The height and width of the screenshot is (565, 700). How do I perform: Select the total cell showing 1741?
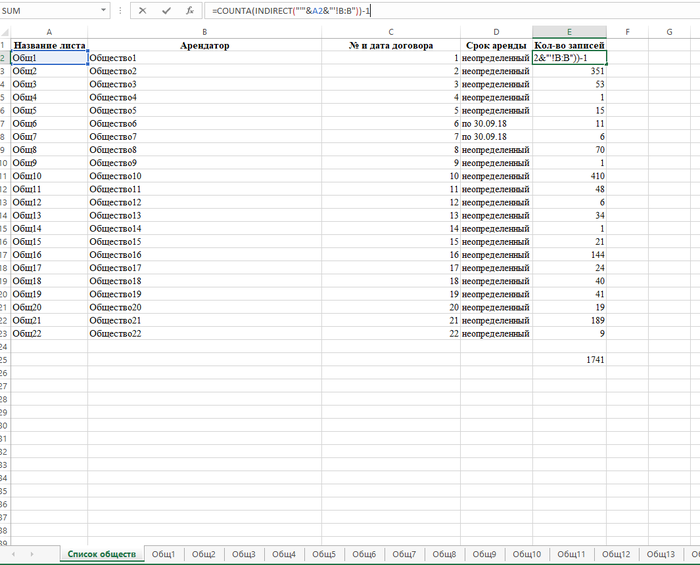pos(569,360)
